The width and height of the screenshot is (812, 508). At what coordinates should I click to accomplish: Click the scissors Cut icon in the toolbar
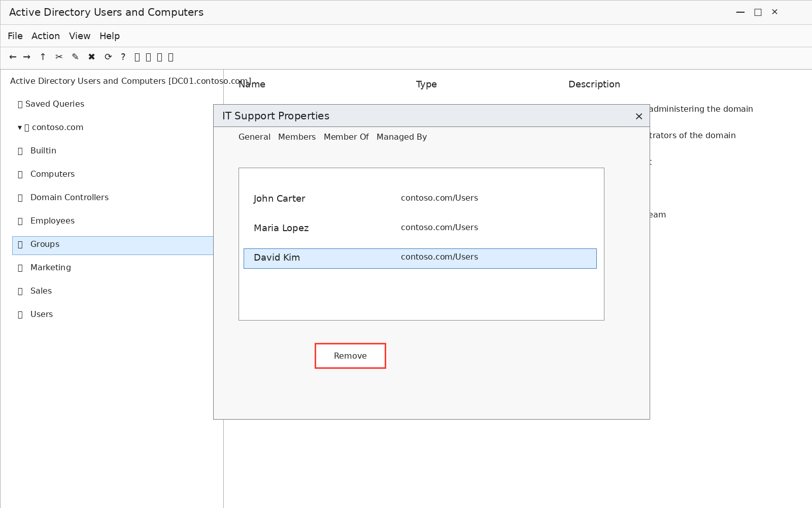coord(59,57)
